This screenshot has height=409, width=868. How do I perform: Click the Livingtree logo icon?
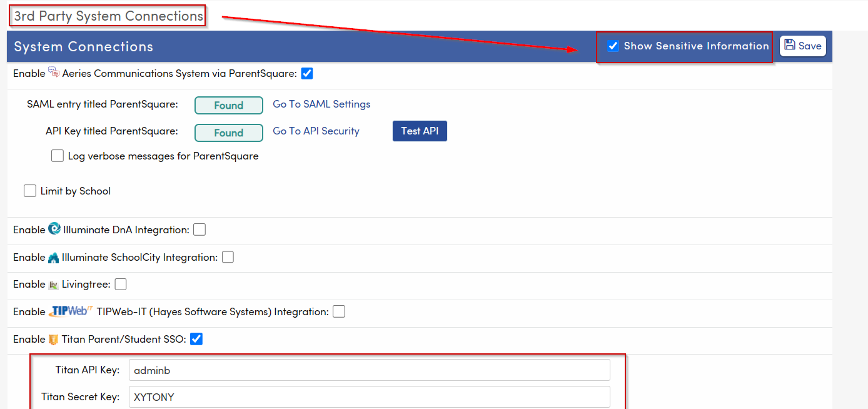[54, 285]
